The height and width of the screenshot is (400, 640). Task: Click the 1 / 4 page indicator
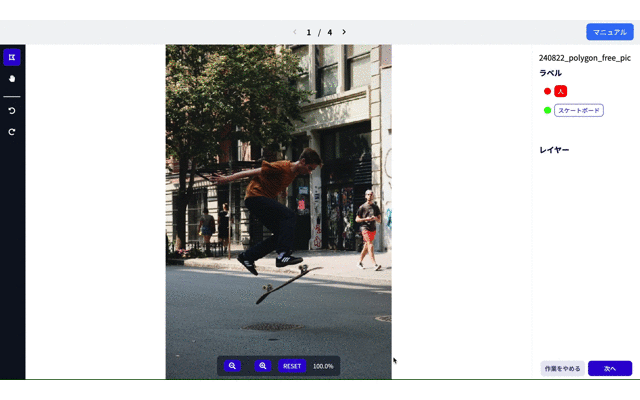pos(319,32)
